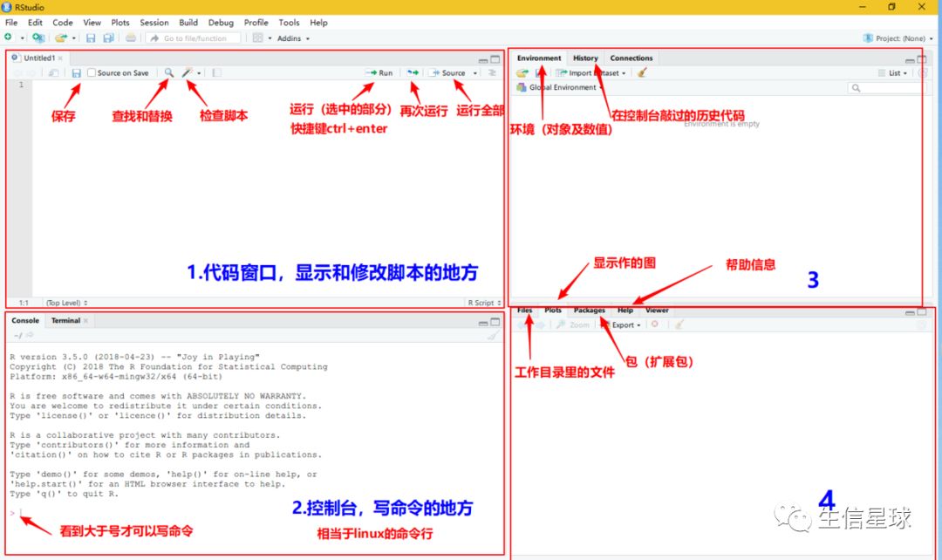Click the editor Save document icon

click(76, 72)
